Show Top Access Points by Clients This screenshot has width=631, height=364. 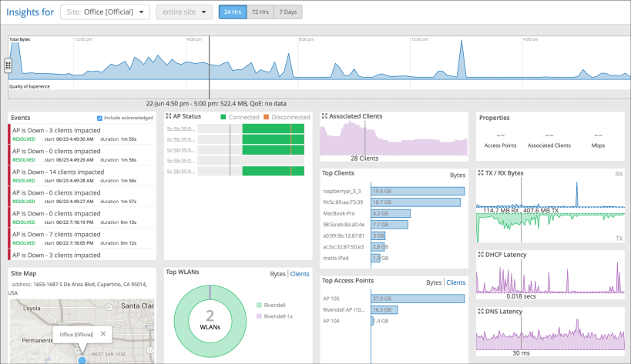coord(455,282)
